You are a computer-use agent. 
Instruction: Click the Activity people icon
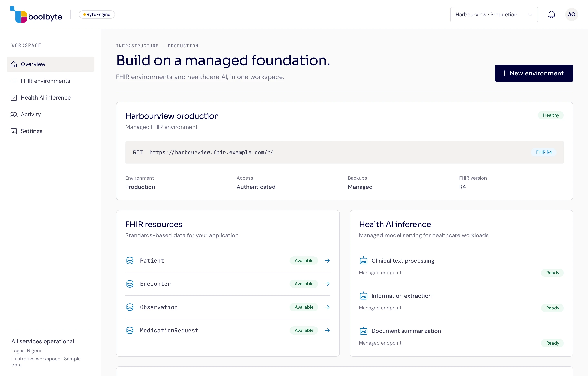pyautogui.click(x=14, y=114)
